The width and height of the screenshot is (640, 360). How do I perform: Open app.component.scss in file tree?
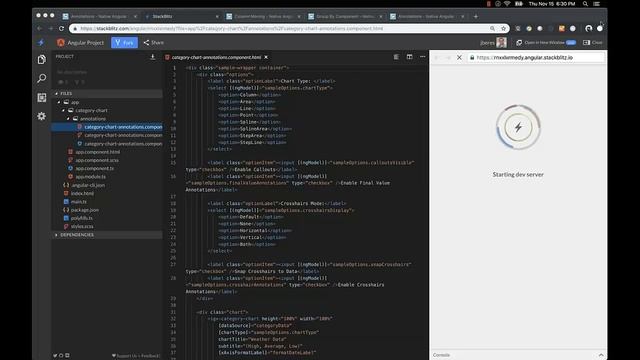tap(97, 160)
